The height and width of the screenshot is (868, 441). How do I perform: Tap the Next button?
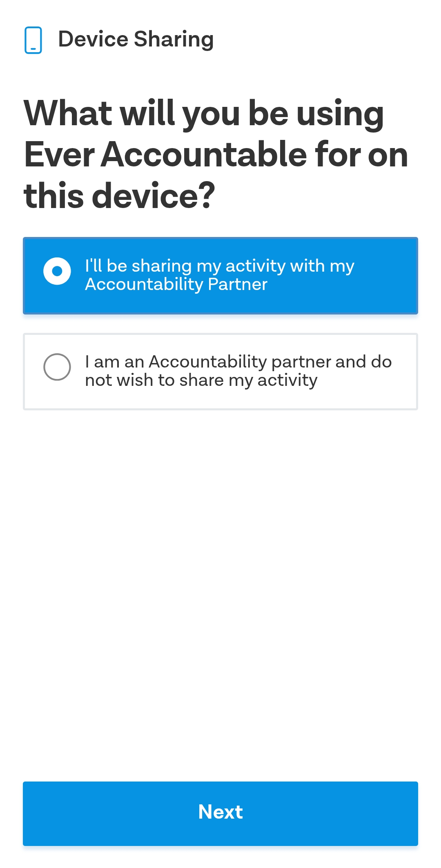pyautogui.click(x=220, y=813)
